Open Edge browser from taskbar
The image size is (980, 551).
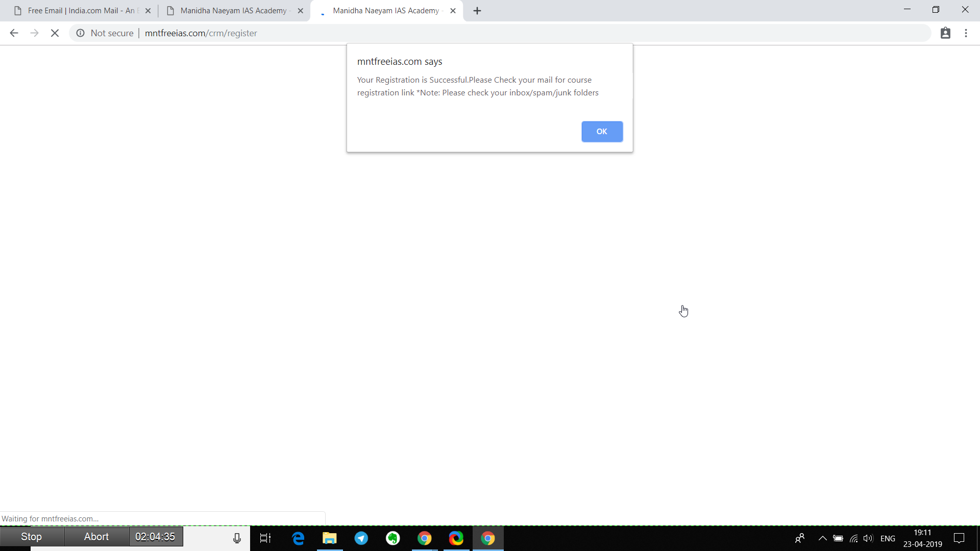pos(298,538)
